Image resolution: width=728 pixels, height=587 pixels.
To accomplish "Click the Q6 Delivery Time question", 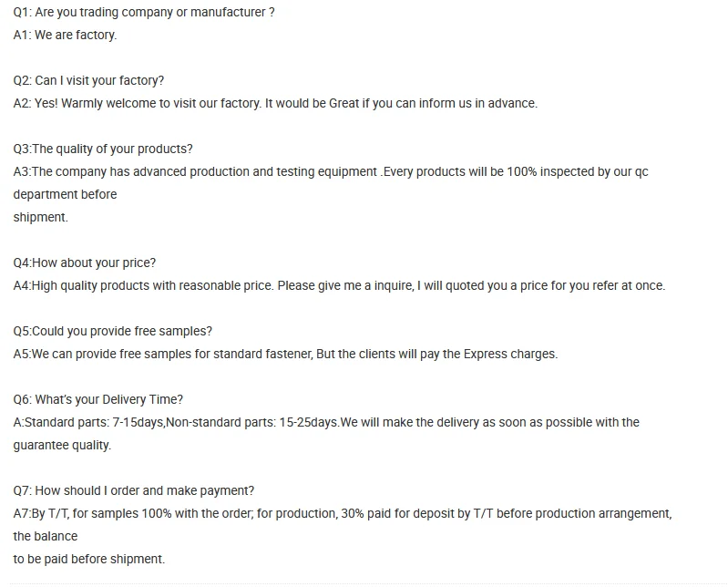I will coord(98,399).
